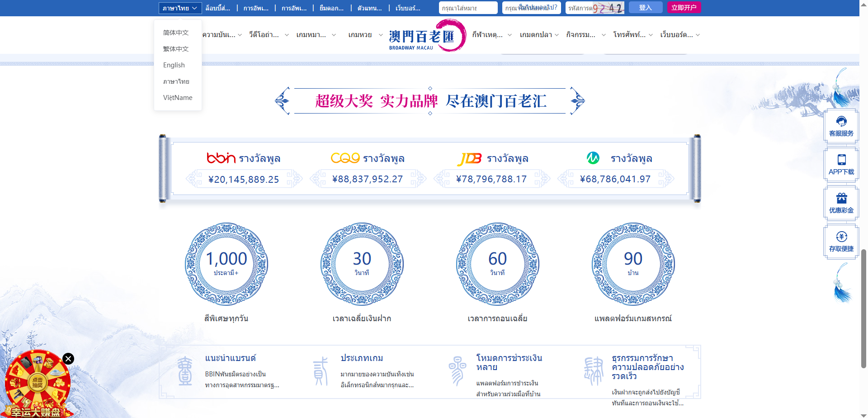
Task: Expand the โทรศัพท์… nav menu
Action: (x=633, y=35)
